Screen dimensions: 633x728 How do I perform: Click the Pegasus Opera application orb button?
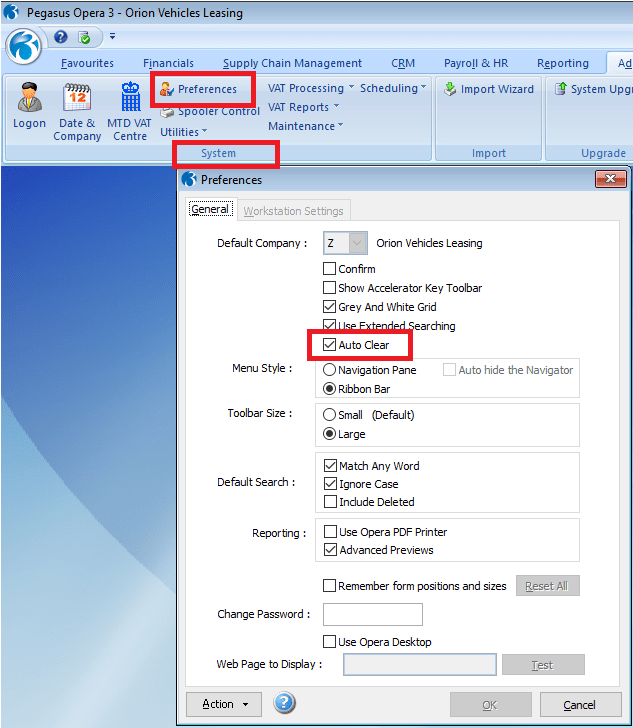23,47
